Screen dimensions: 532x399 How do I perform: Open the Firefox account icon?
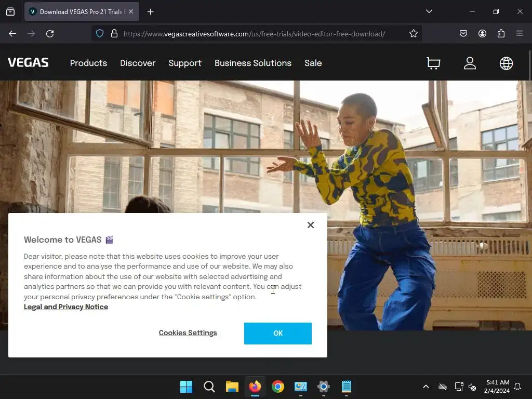tap(482, 34)
